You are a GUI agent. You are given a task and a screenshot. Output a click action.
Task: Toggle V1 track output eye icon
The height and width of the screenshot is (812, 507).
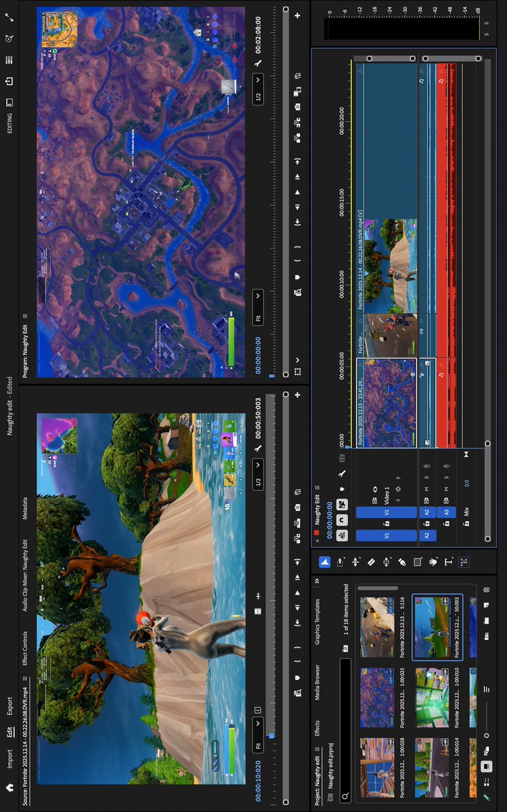tap(375, 490)
